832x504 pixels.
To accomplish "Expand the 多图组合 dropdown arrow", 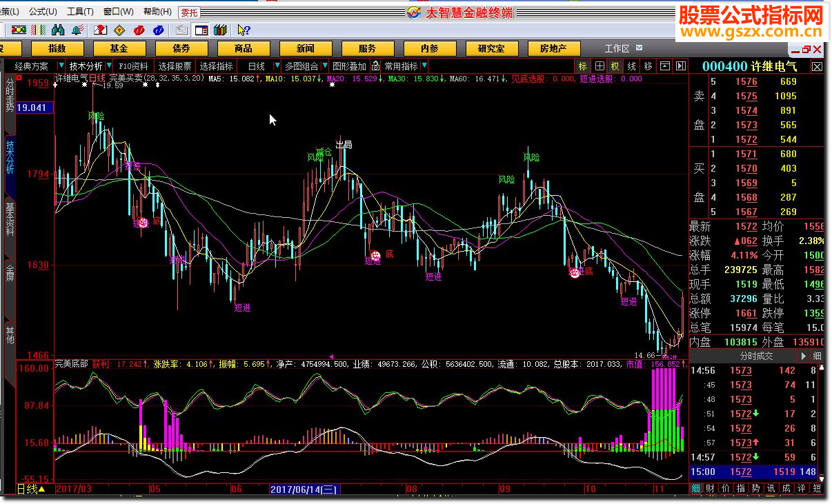I will (x=324, y=66).
